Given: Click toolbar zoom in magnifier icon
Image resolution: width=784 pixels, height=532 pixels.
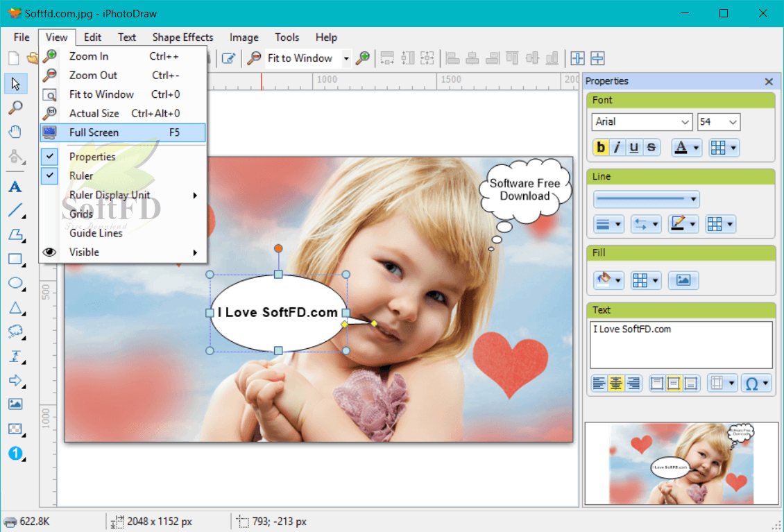Looking at the screenshot, I should [x=362, y=58].
